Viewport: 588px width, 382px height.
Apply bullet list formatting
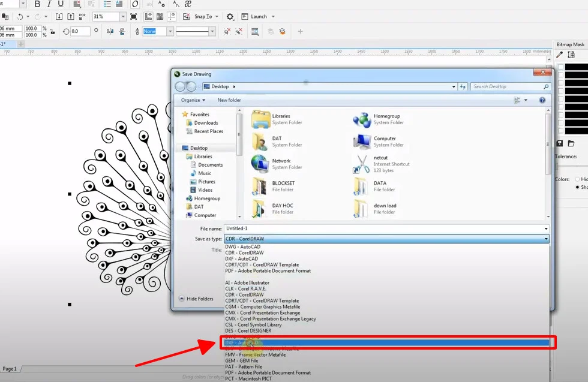pos(107,4)
